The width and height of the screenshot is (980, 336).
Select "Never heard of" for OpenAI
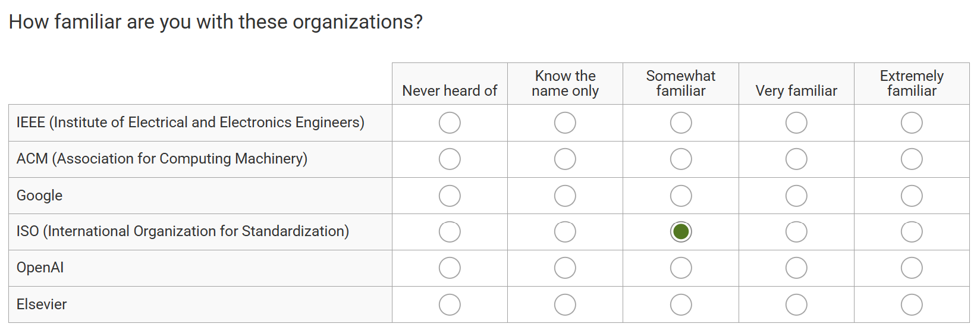450,268
